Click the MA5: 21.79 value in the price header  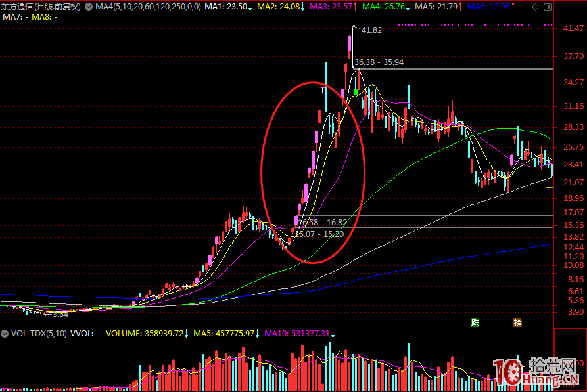(x=436, y=7)
